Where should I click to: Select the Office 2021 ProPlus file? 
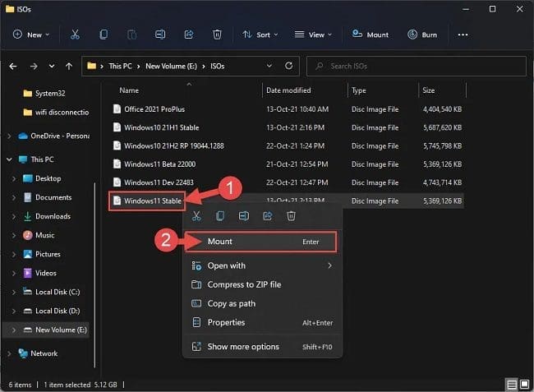pyautogui.click(x=154, y=109)
